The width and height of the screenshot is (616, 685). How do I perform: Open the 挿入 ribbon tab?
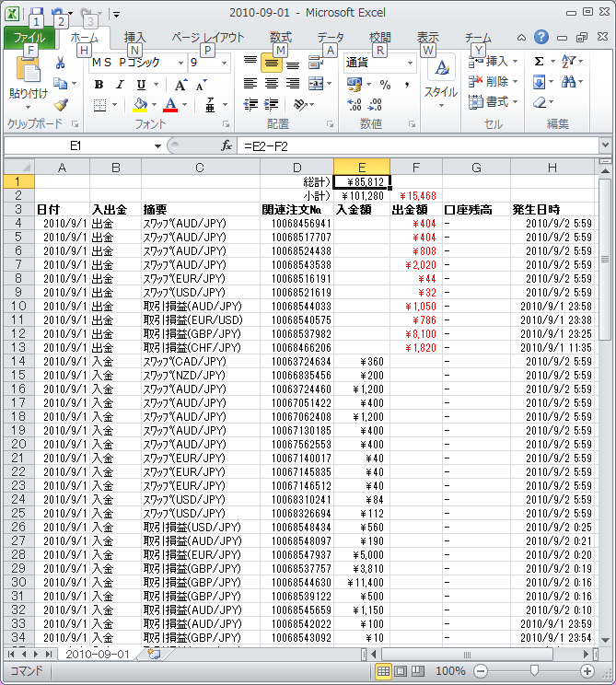[135, 37]
